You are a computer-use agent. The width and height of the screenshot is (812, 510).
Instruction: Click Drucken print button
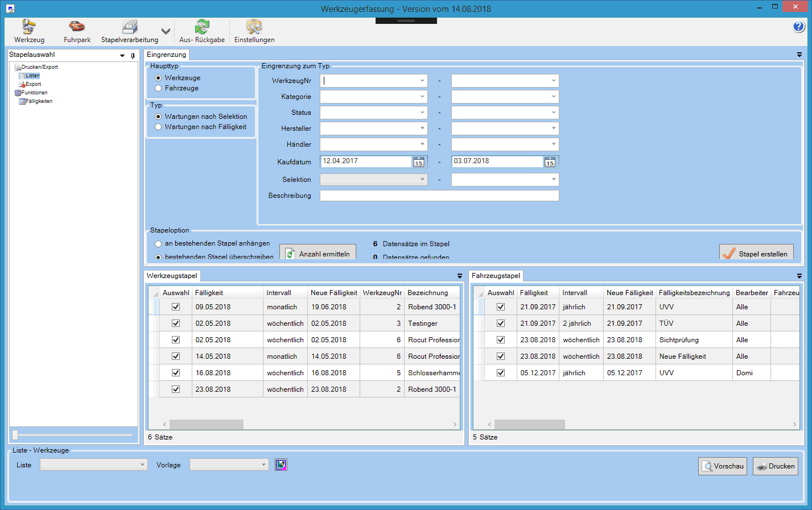[776, 466]
